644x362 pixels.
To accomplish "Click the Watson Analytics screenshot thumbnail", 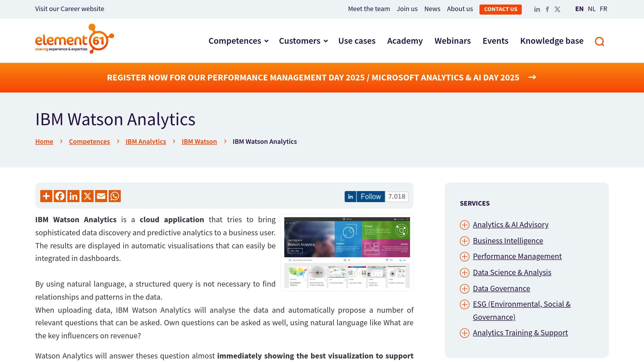I will pos(347,253).
